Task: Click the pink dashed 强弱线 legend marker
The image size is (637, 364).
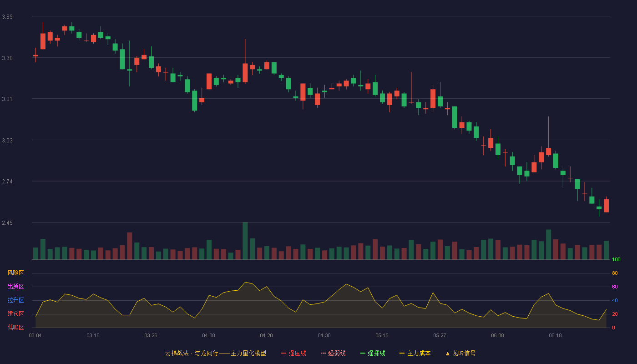Action: (323, 353)
